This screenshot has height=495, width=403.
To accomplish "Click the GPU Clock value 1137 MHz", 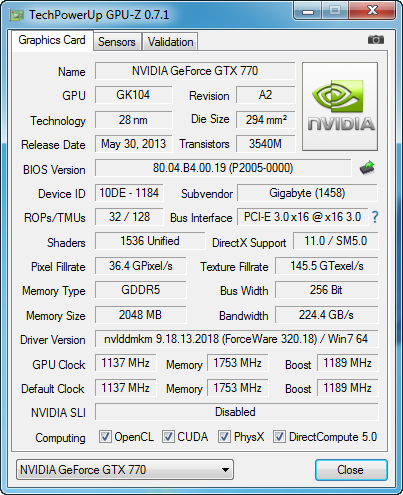I will point(126,363).
